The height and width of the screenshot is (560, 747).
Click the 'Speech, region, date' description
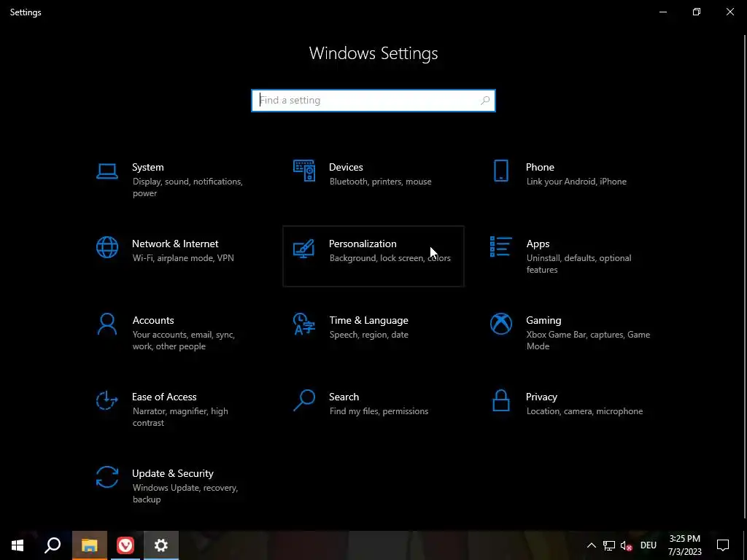[x=368, y=335]
